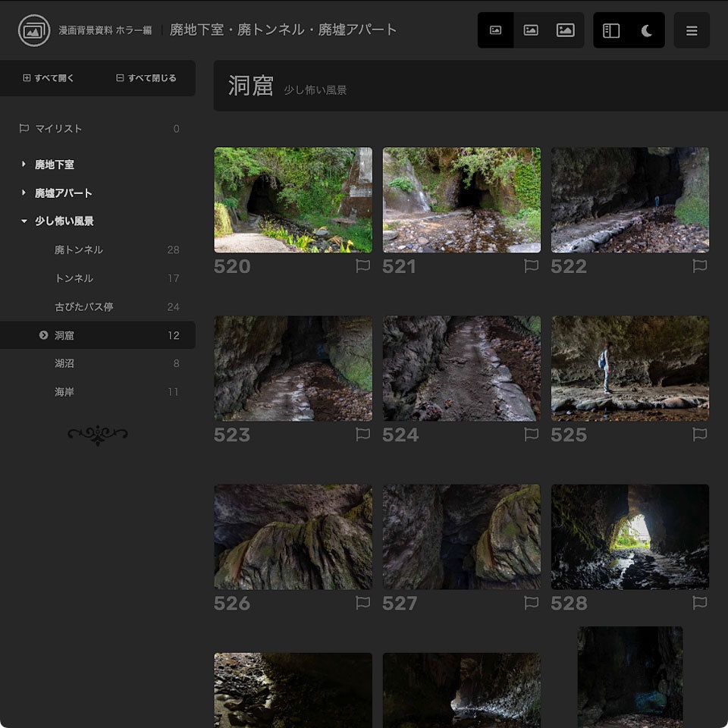Select 洞窟 sidebar item
Screen dimensions: 728x728
[x=98, y=335]
